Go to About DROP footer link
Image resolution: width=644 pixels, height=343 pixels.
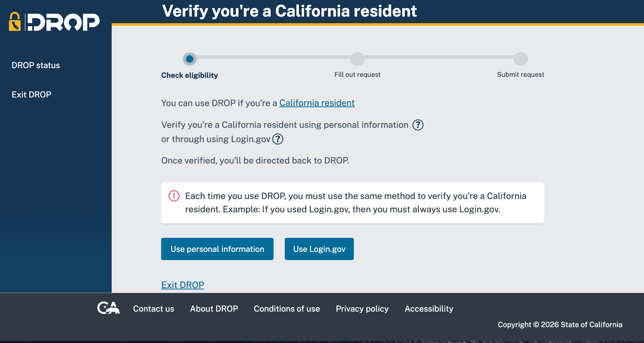(x=214, y=309)
